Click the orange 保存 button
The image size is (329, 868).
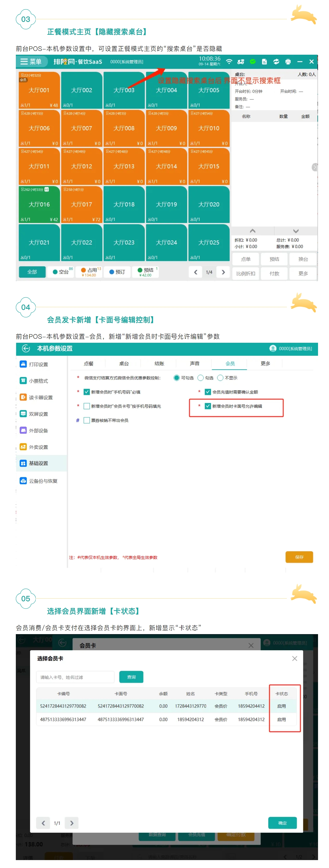[x=299, y=557]
